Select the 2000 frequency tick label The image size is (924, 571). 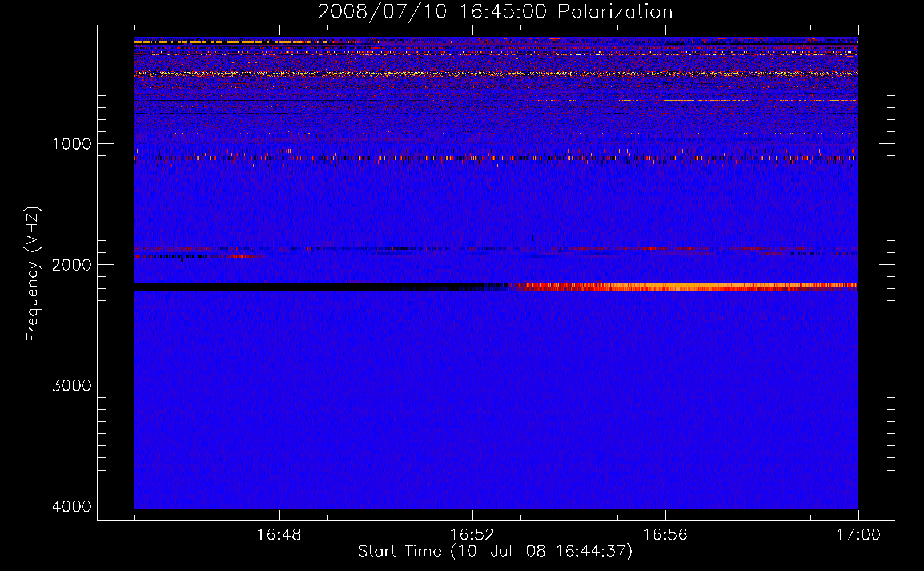[71, 265]
